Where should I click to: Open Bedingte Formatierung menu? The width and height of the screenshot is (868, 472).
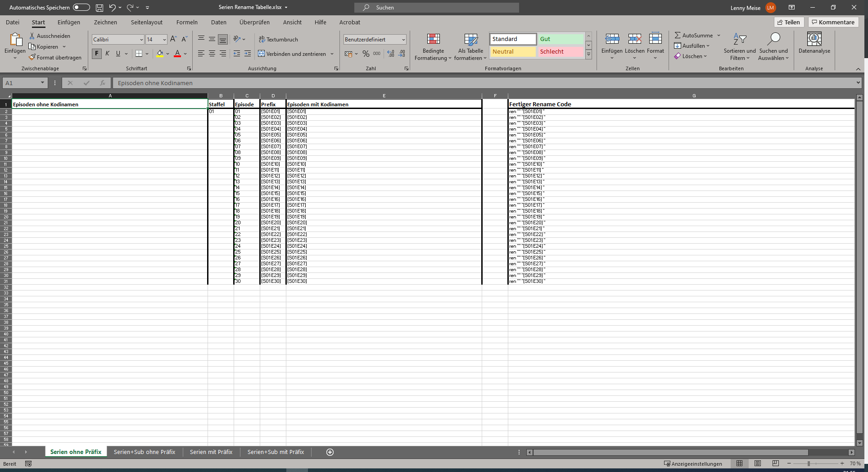(x=433, y=47)
